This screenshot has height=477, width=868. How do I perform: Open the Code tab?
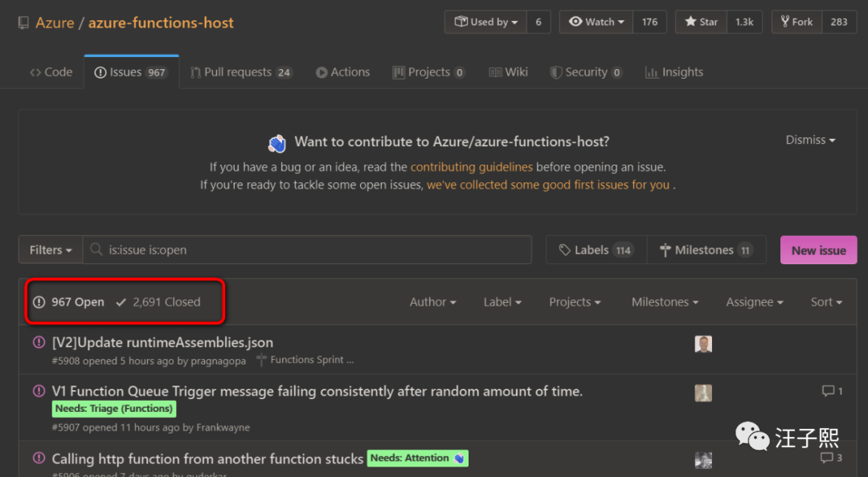click(x=51, y=72)
